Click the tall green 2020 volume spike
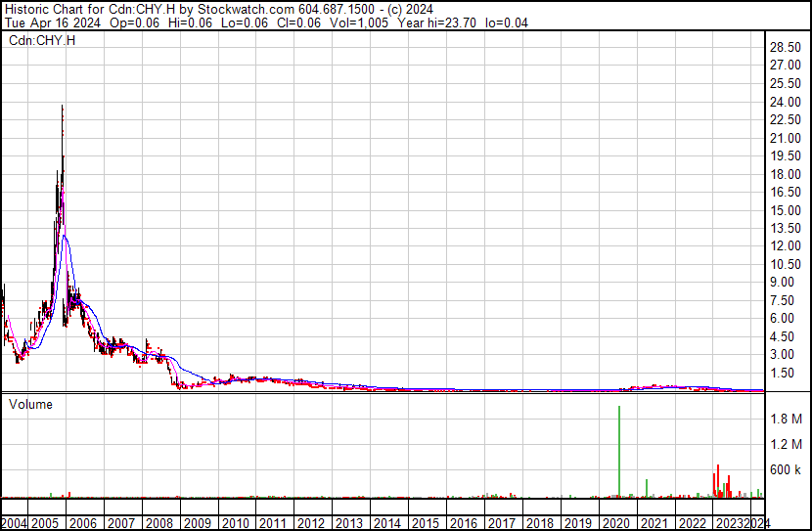812x531 pixels. [619, 450]
